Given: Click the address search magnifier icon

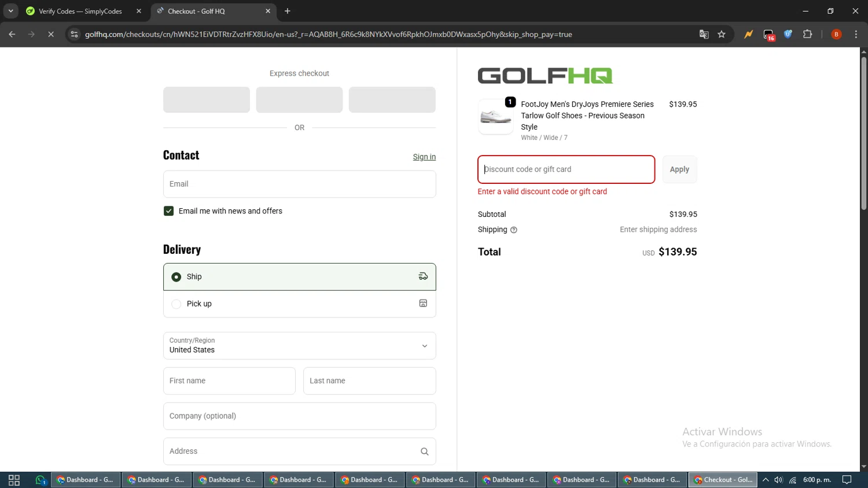Looking at the screenshot, I should pos(424,452).
